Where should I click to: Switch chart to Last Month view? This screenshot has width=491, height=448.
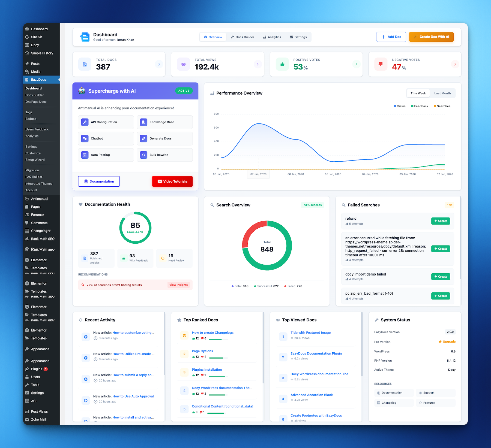click(442, 93)
